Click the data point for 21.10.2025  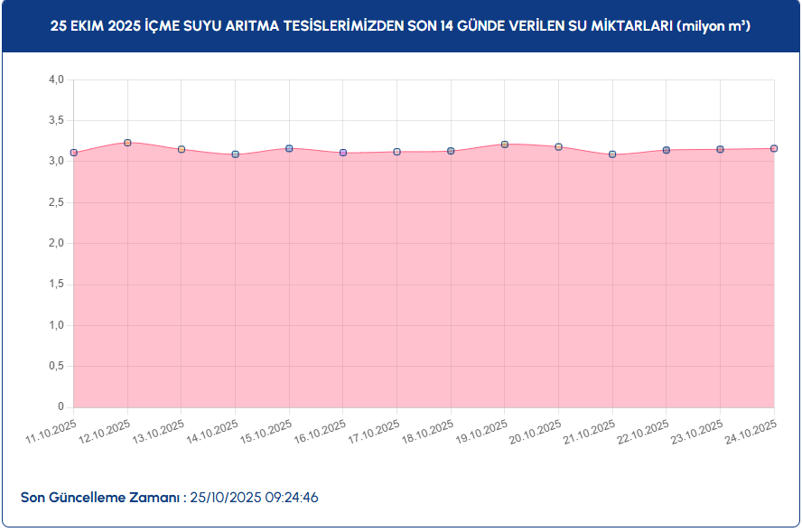(612, 154)
